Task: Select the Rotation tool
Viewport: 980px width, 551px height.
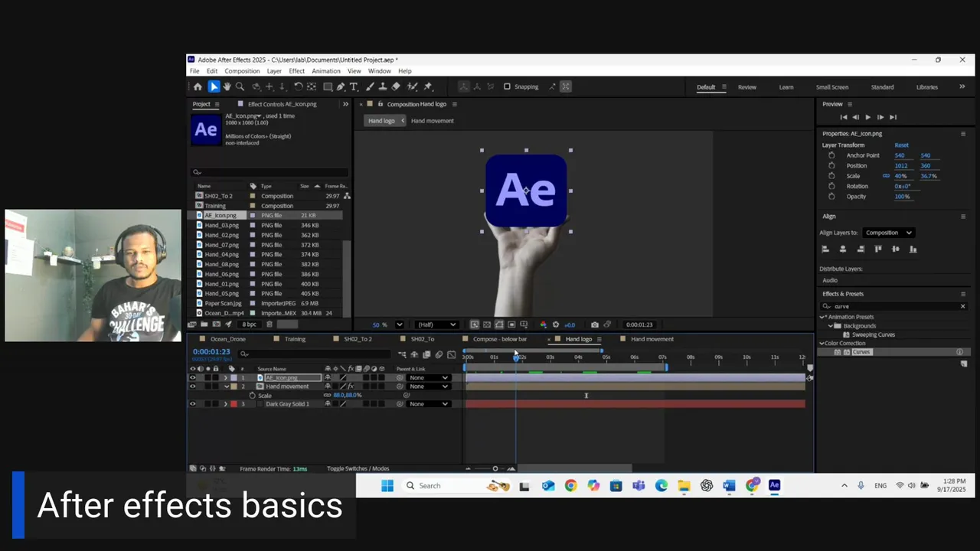Action: pyautogui.click(x=298, y=86)
